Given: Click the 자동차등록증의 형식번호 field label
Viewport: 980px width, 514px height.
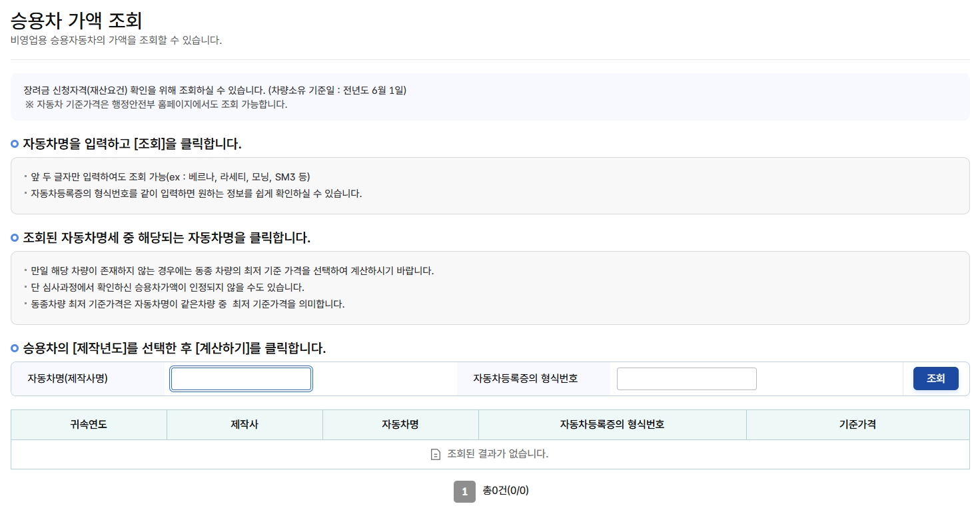Looking at the screenshot, I should click(526, 378).
